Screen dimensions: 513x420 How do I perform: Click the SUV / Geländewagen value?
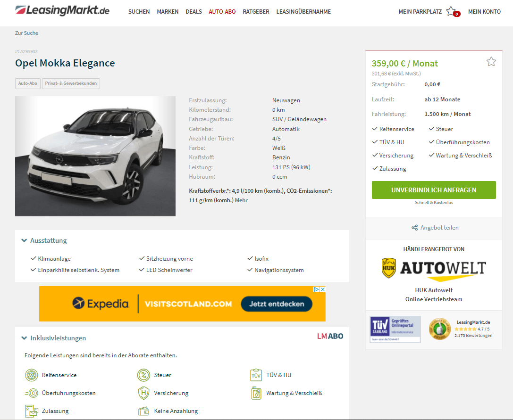(x=299, y=119)
